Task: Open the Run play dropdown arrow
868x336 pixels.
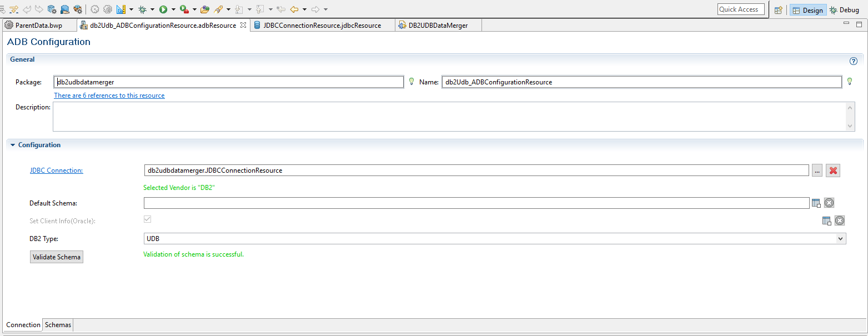Action: [x=173, y=9]
